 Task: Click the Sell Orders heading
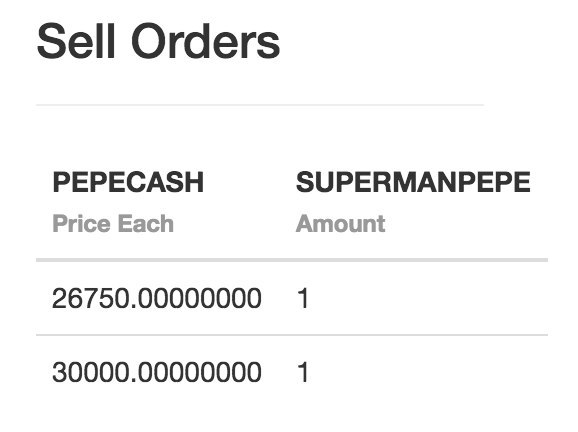pyautogui.click(x=159, y=41)
